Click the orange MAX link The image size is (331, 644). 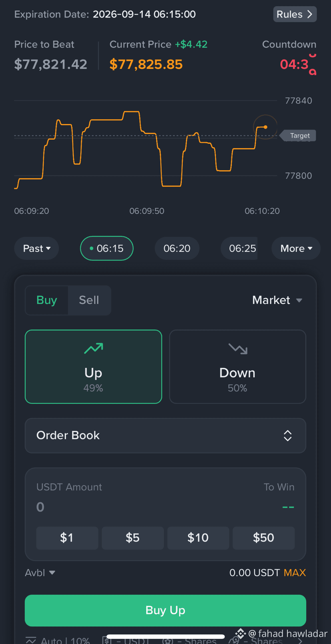(295, 573)
